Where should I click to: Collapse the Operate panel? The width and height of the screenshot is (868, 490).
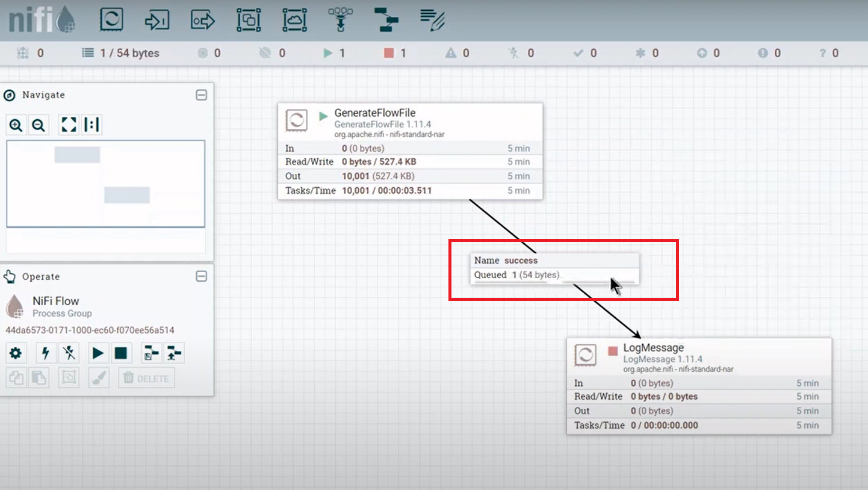click(x=202, y=276)
